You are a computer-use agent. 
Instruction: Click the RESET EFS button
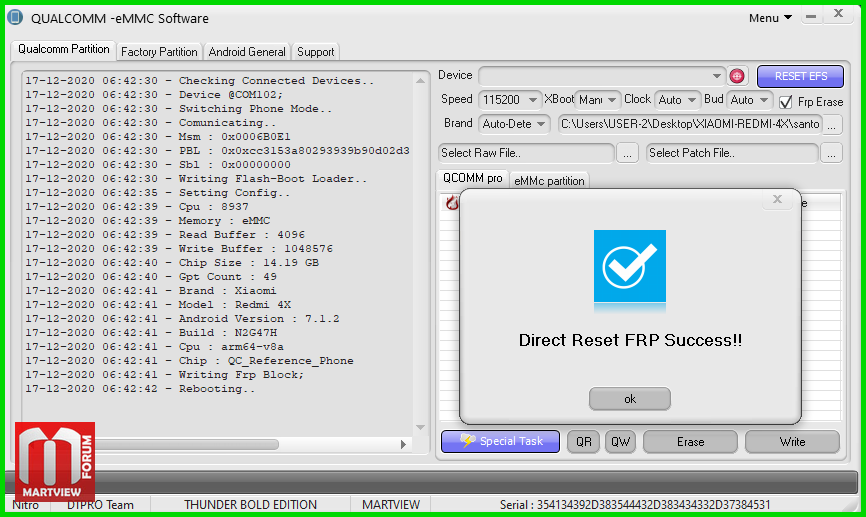pyautogui.click(x=800, y=76)
